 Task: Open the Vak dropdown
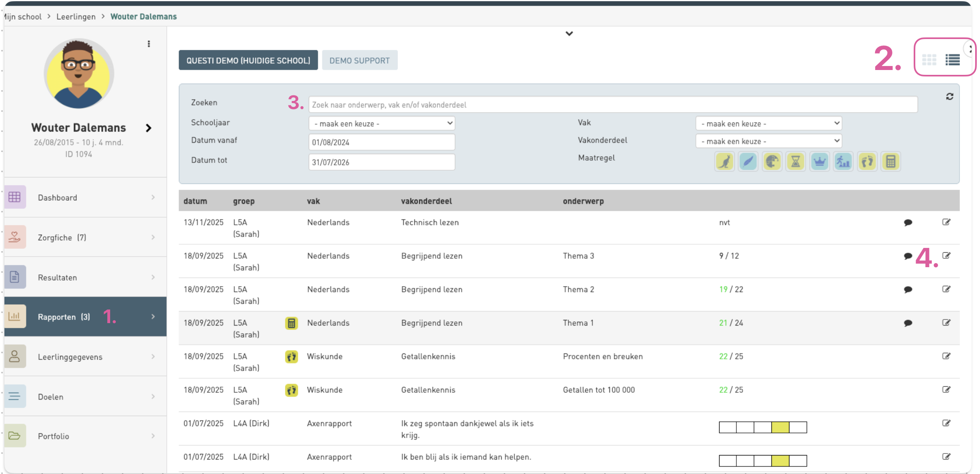pyautogui.click(x=768, y=124)
